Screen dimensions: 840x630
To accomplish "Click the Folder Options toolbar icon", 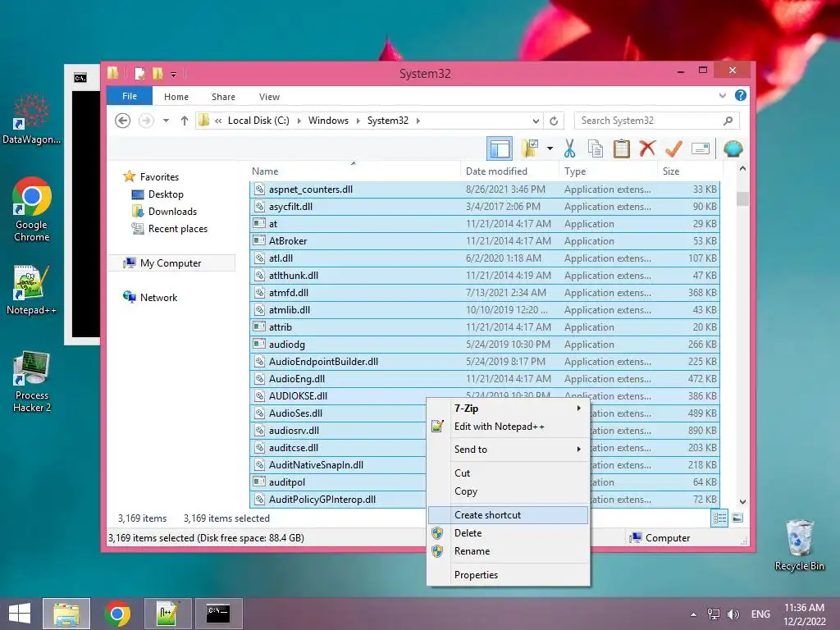I will pyautogui.click(x=530, y=148).
